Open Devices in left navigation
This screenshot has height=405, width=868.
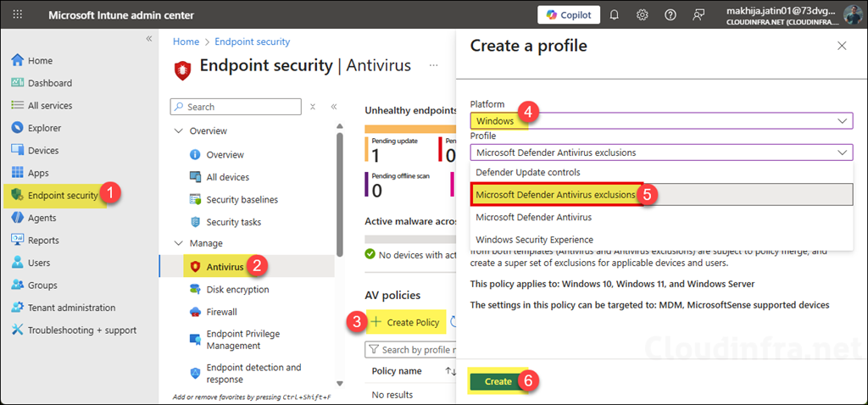click(x=43, y=151)
